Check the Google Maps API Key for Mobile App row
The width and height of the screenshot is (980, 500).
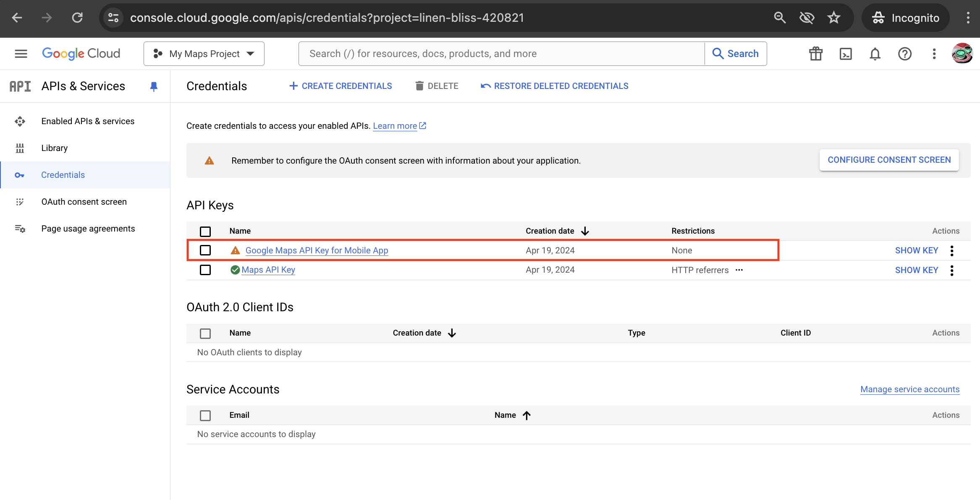click(205, 250)
